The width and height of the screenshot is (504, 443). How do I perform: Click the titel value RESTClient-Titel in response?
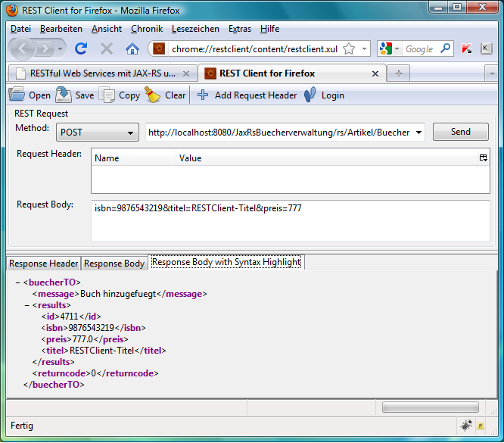point(101,351)
